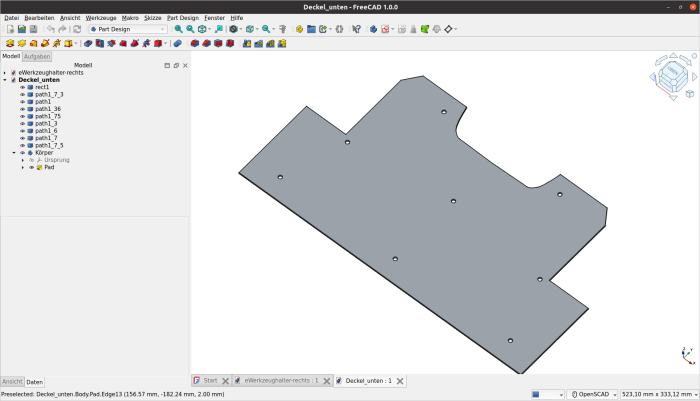Click the New document icon

click(9, 29)
